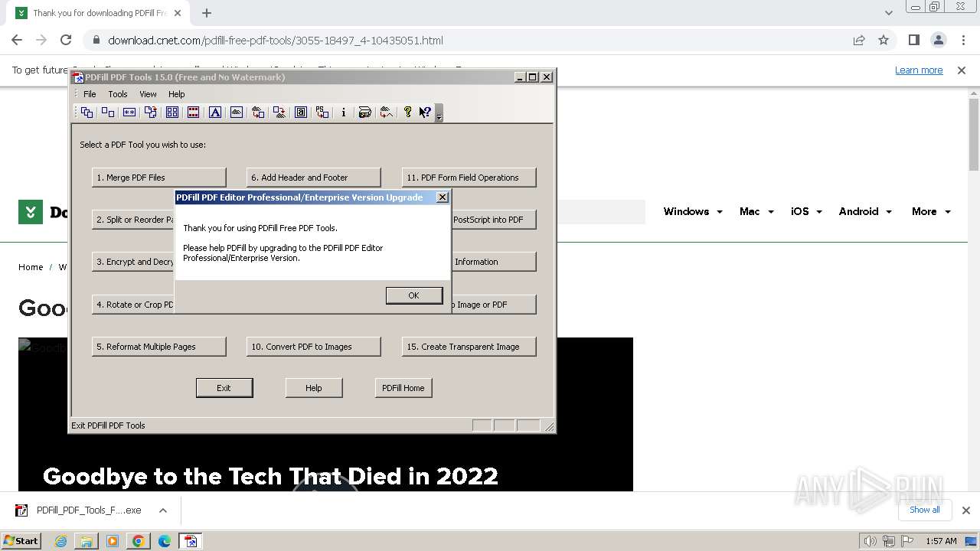Viewport: 980px width, 551px height.
Task: Click the image watermark toolbar icon
Action: click(x=237, y=112)
